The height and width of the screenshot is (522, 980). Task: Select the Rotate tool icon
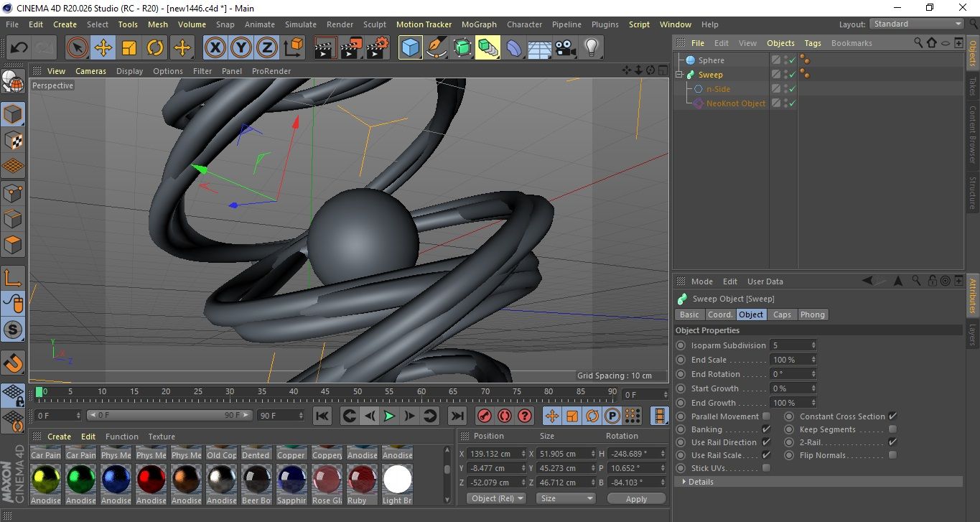(x=155, y=48)
